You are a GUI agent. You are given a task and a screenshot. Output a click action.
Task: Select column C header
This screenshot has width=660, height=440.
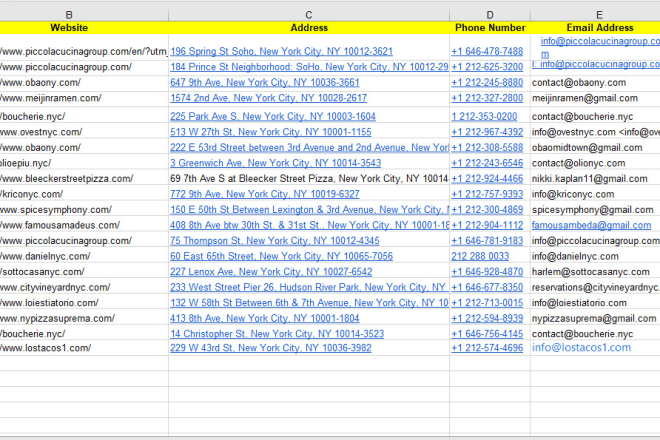308,14
